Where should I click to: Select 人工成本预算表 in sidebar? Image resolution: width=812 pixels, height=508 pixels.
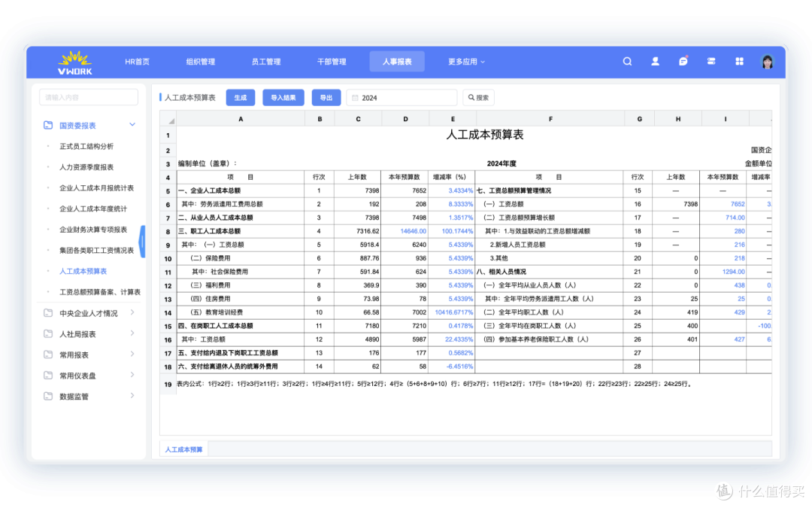pos(83,271)
